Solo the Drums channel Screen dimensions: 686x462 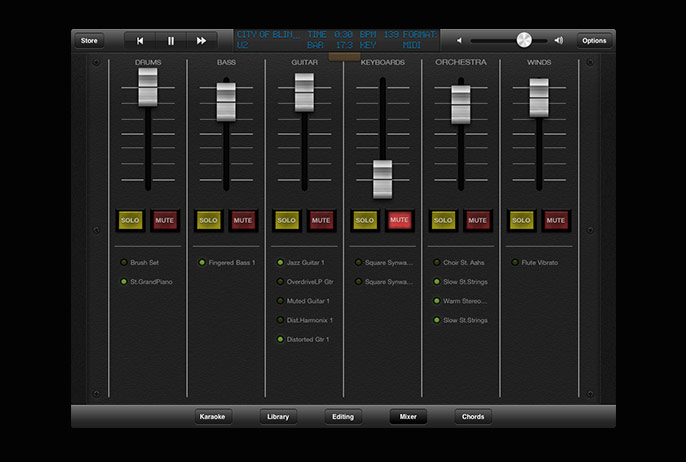(x=130, y=220)
